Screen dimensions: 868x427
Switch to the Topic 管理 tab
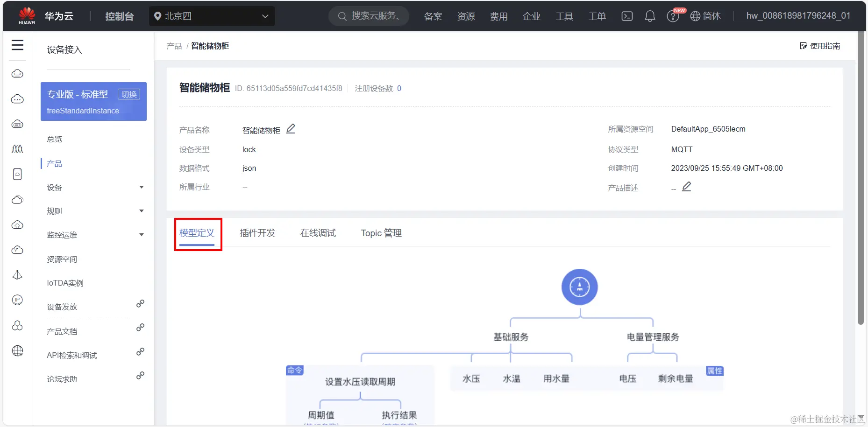381,233
